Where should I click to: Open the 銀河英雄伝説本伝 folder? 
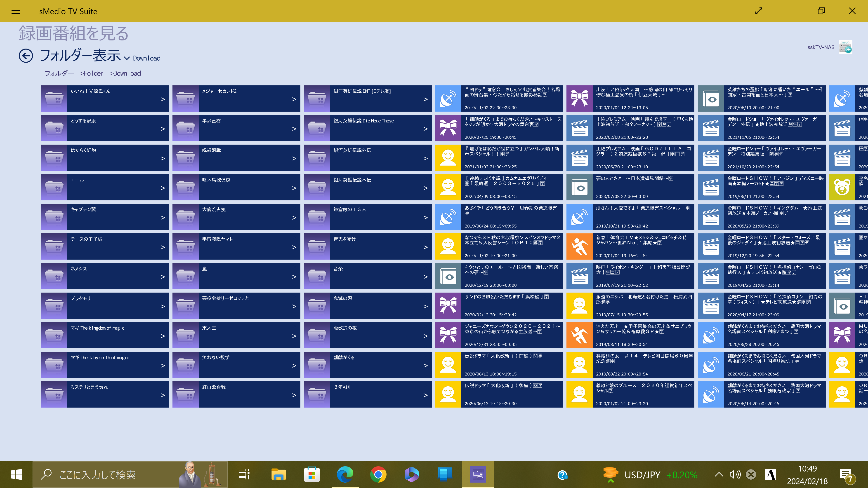click(368, 187)
